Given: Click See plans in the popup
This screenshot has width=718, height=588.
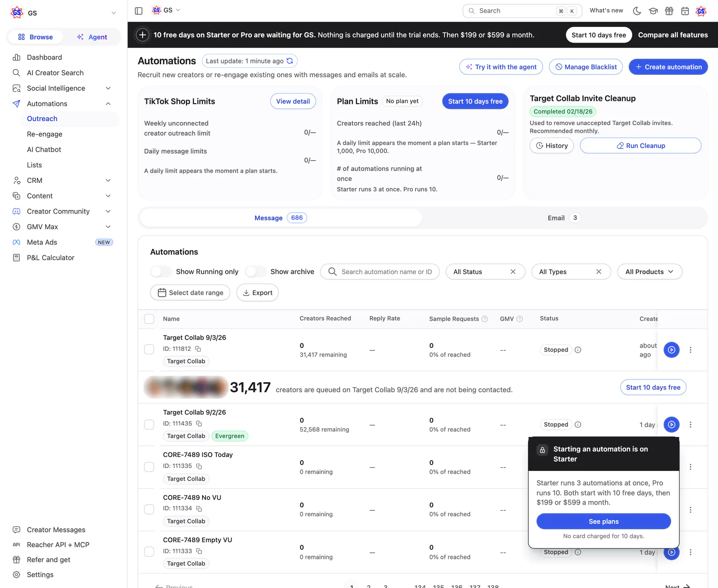Looking at the screenshot, I should [604, 522].
